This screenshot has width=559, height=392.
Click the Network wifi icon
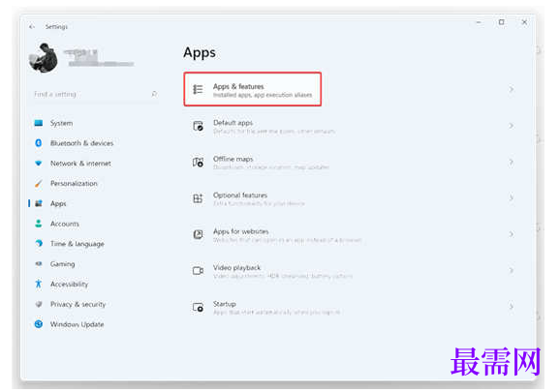pyautogui.click(x=39, y=164)
